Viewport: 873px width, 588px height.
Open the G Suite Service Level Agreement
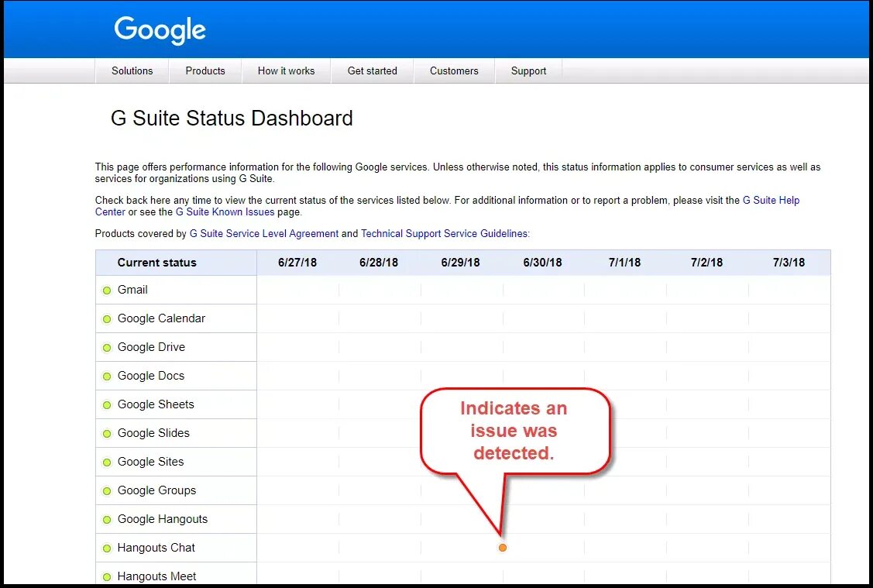264,233
